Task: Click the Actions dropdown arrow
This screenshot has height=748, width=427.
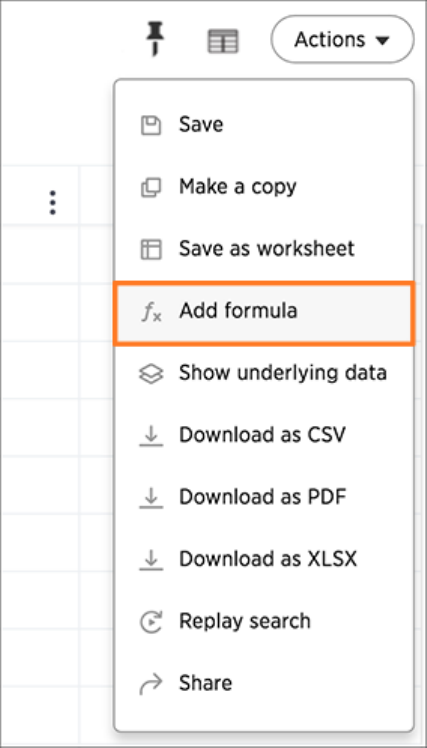Action: click(x=383, y=41)
